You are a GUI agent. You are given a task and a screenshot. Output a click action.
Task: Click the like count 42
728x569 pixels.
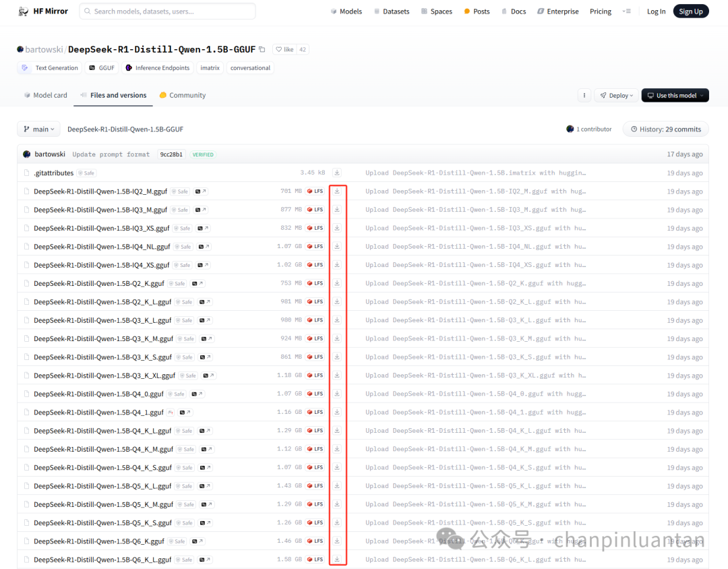pyautogui.click(x=303, y=49)
